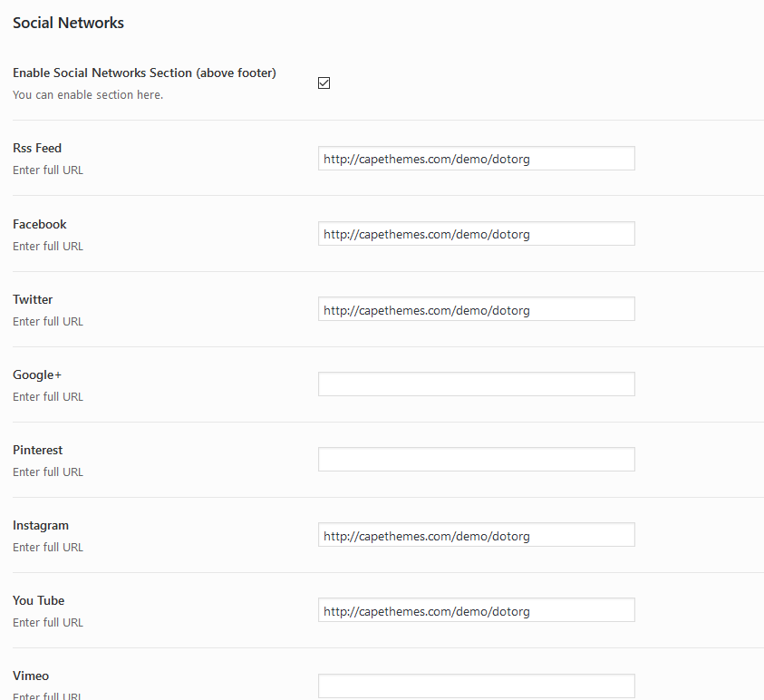764x700 pixels.
Task: Click the 'You can enable section here.' text
Action: tap(88, 95)
